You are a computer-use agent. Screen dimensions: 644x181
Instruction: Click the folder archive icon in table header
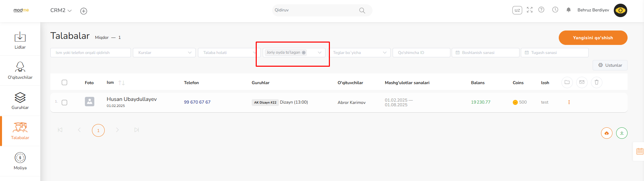pyautogui.click(x=567, y=82)
